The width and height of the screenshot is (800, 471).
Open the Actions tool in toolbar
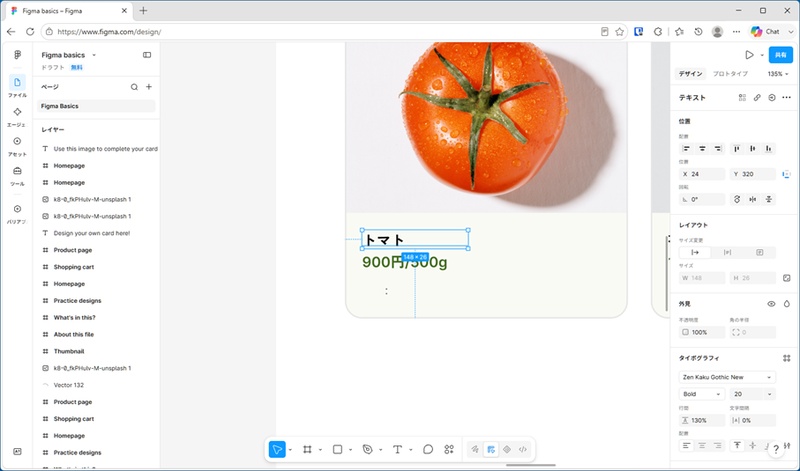[x=449, y=449]
